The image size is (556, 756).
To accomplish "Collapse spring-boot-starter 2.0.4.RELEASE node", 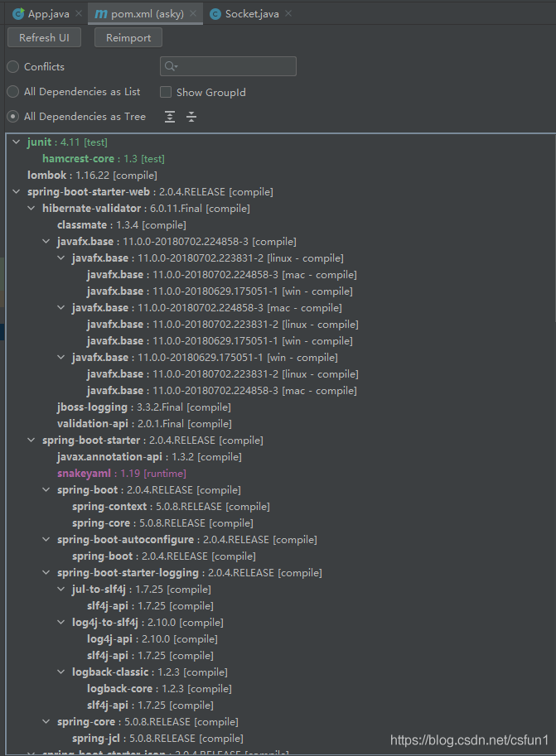I will [x=31, y=441].
